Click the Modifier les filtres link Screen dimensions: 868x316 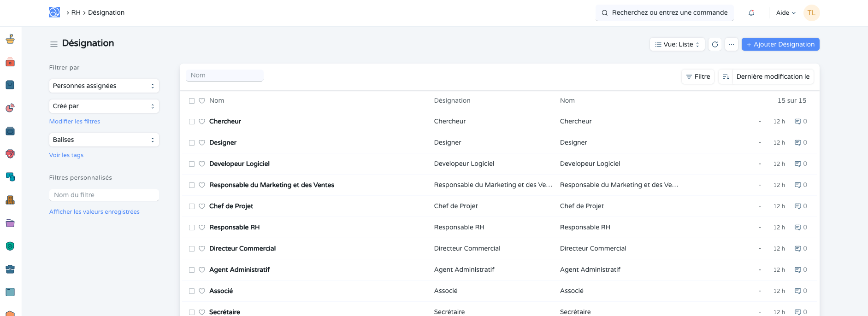pyautogui.click(x=75, y=122)
